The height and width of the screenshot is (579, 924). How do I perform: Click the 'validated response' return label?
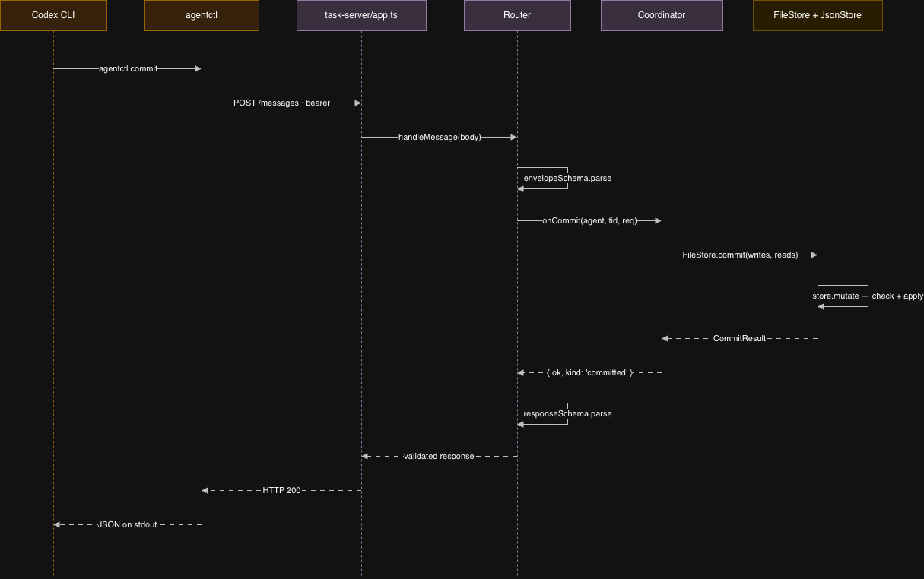click(439, 456)
